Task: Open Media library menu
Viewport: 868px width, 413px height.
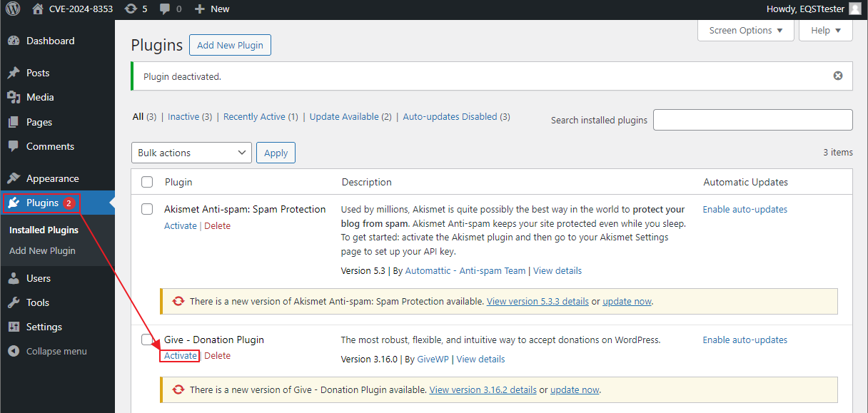Action: click(x=40, y=97)
